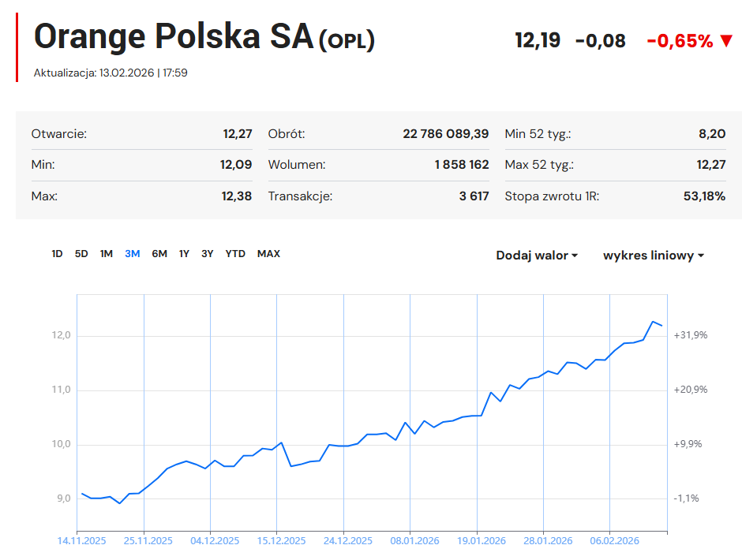This screenshot has height=560, width=742.
Task: Expand the wykres liniowy chart type menu
Action: [654, 256]
